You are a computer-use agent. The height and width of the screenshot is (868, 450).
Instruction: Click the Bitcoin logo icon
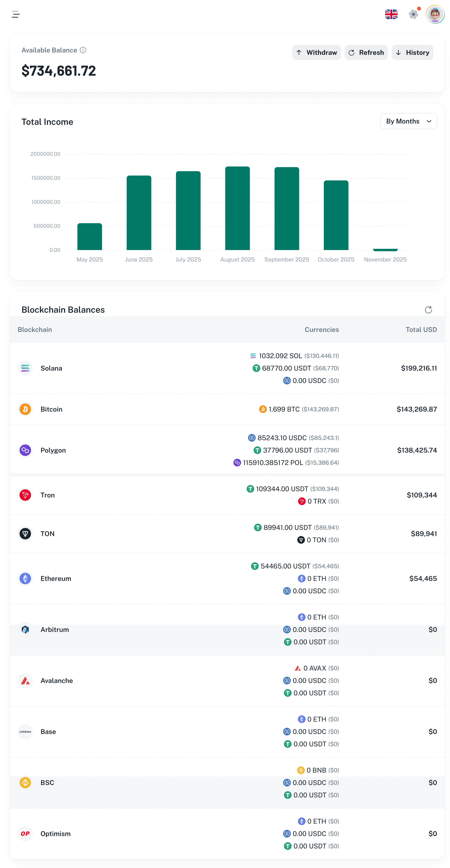pyautogui.click(x=25, y=409)
